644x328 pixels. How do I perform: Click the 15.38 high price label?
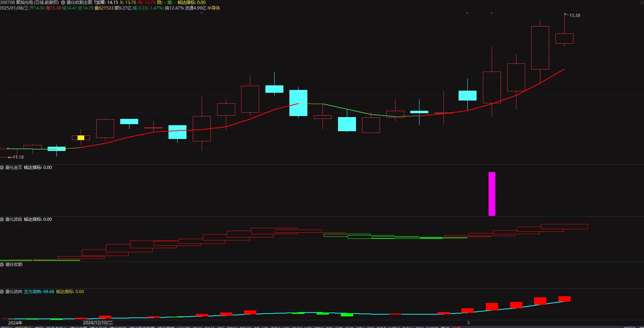click(x=575, y=16)
